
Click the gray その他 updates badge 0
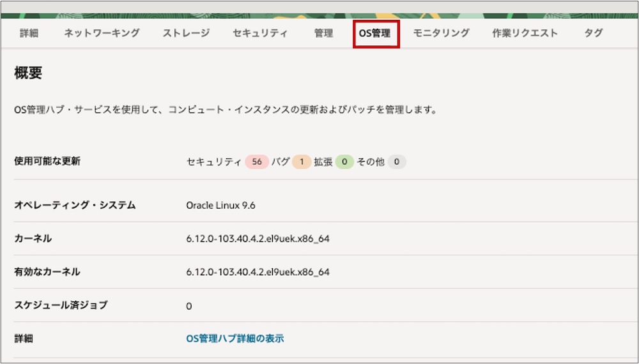coord(396,162)
